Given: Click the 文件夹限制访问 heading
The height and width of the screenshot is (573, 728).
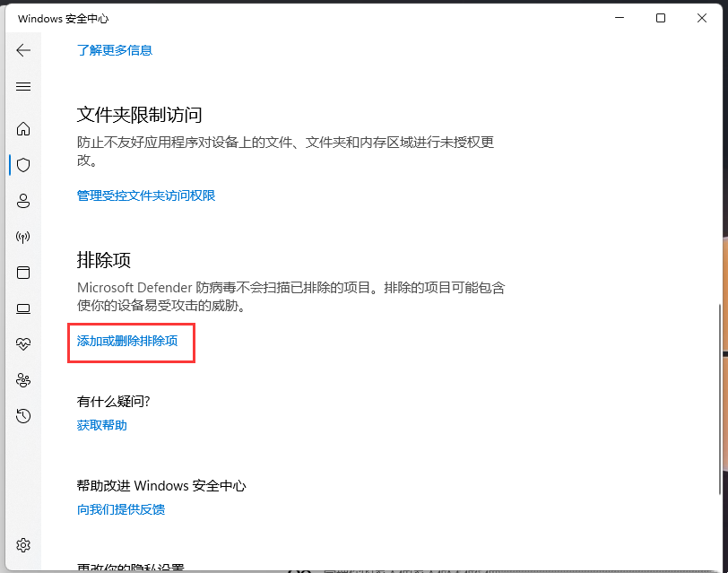Looking at the screenshot, I should click(139, 115).
